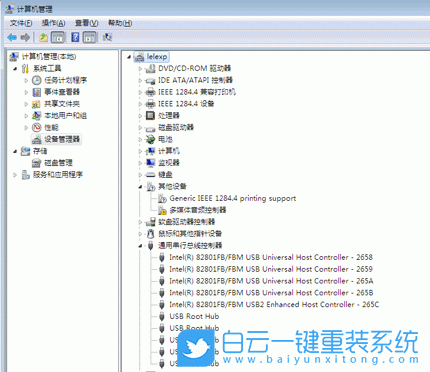Click the Scan for hardware changes icon
Screen dimensions: 430x372
coord(107,37)
